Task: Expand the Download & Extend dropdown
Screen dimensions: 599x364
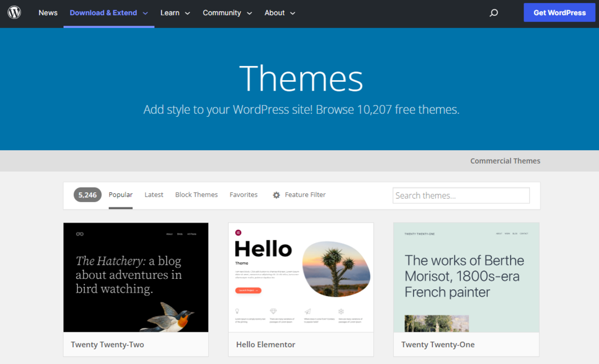Action: pyautogui.click(x=108, y=12)
